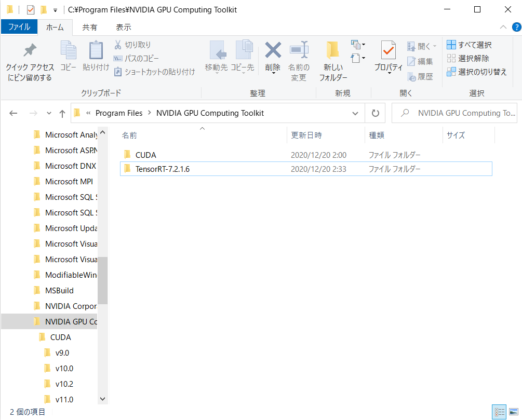Click the Forward navigation arrow

[33, 113]
